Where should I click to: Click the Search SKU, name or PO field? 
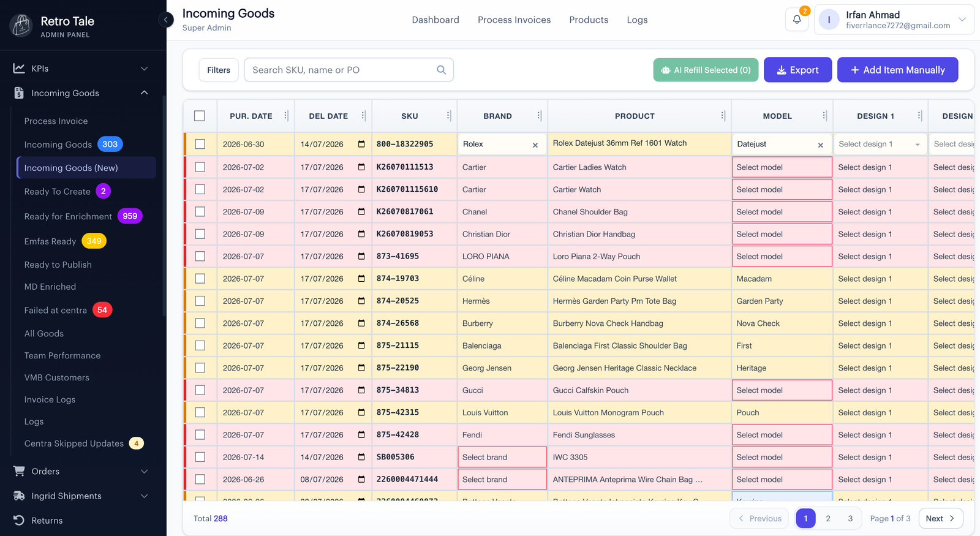(x=349, y=70)
